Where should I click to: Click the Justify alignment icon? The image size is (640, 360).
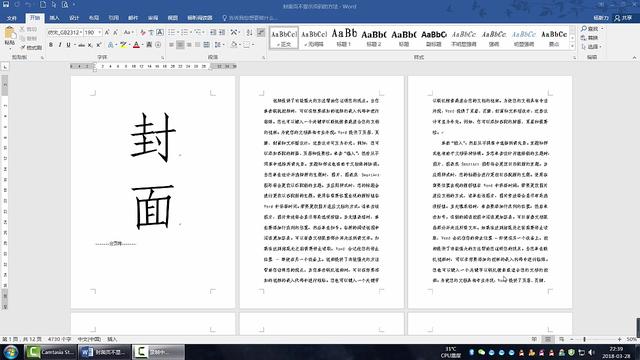click(198, 45)
